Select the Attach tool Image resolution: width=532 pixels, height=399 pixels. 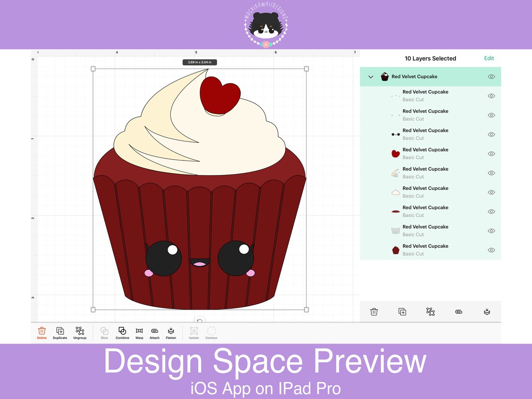point(154,332)
